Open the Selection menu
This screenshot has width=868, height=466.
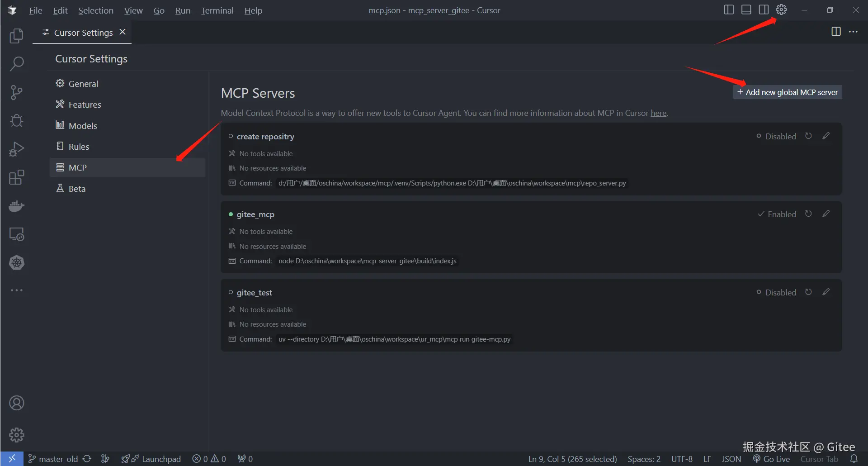[x=96, y=10]
